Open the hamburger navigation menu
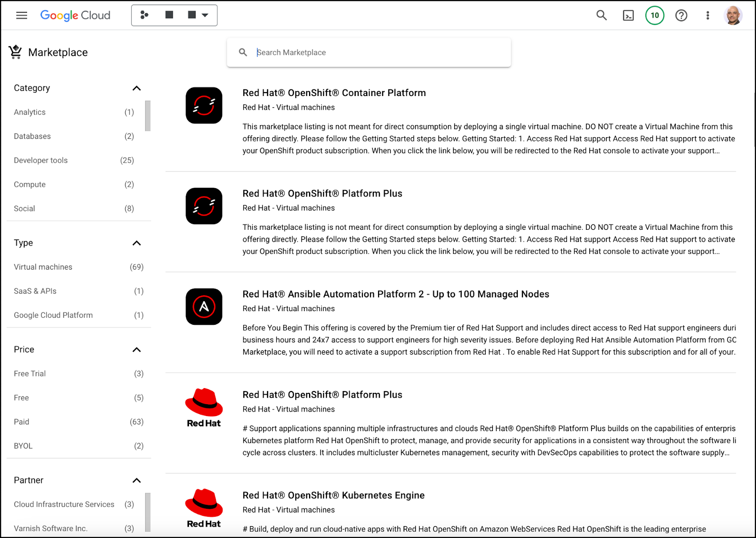Viewport: 756px width, 538px height. pos(22,16)
